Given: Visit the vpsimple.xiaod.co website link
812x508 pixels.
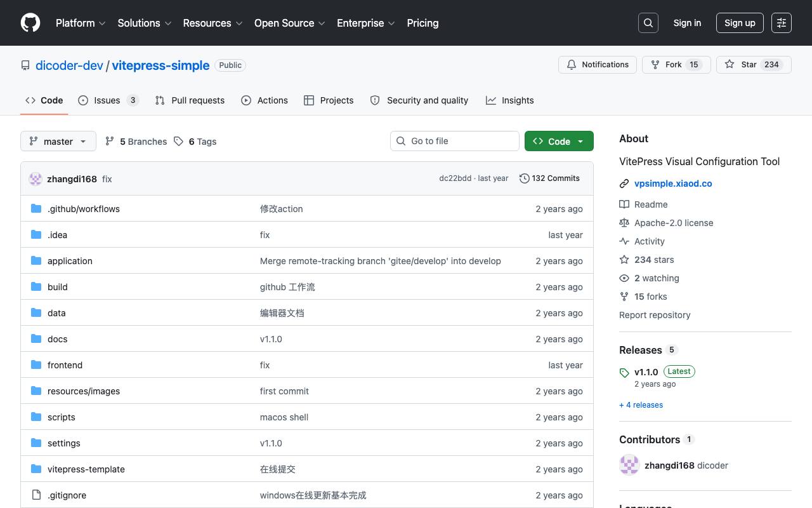Looking at the screenshot, I should pyautogui.click(x=673, y=184).
